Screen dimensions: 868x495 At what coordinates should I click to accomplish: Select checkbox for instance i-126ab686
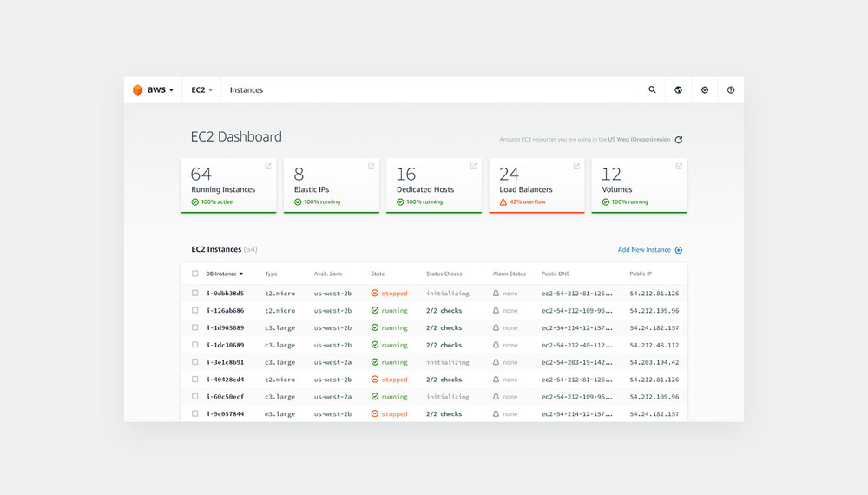pyautogui.click(x=194, y=310)
